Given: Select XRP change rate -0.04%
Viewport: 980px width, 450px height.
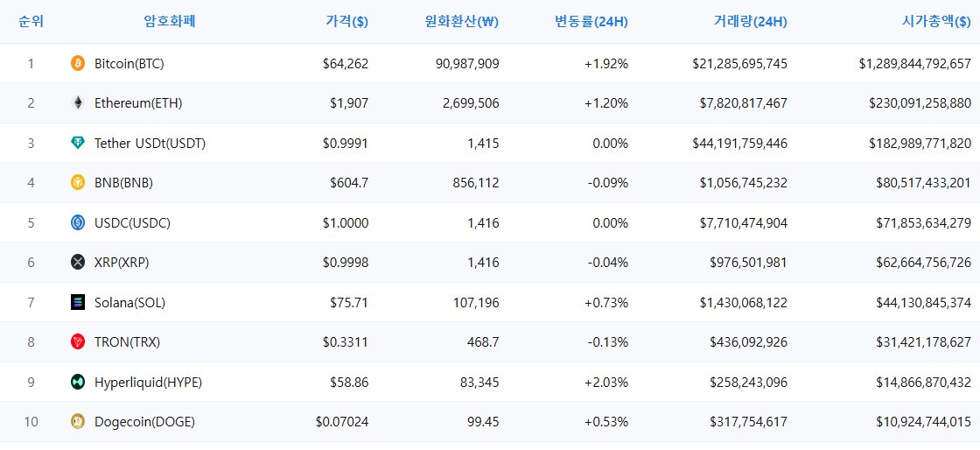Looking at the screenshot, I should coord(608,263).
